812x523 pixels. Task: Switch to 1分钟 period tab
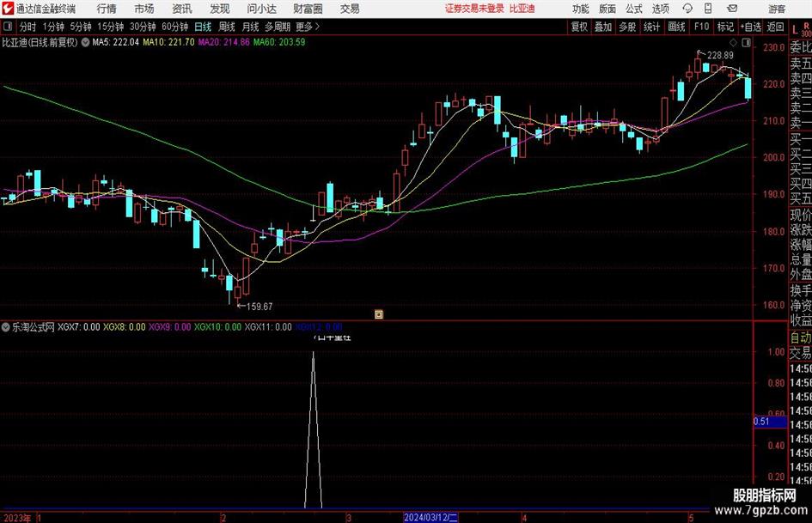point(53,27)
